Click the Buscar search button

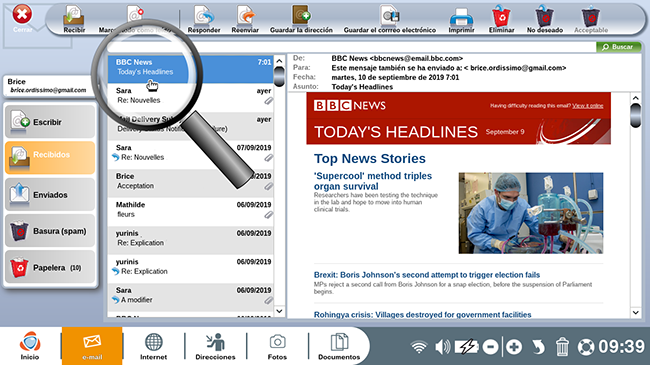618,47
